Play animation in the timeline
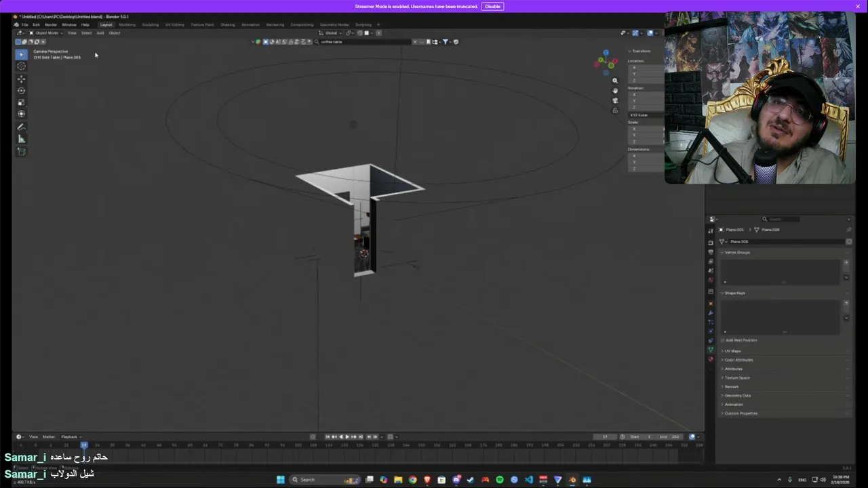 click(x=347, y=436)
